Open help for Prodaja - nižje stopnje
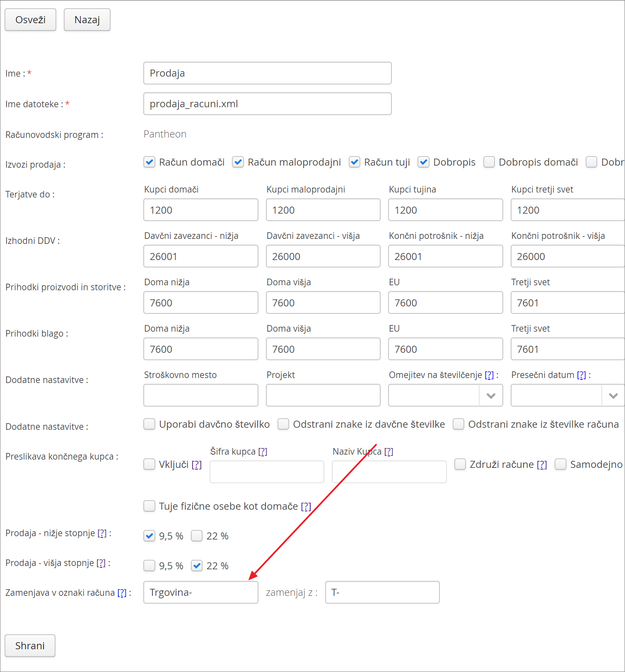 click(x=102, y=533)
